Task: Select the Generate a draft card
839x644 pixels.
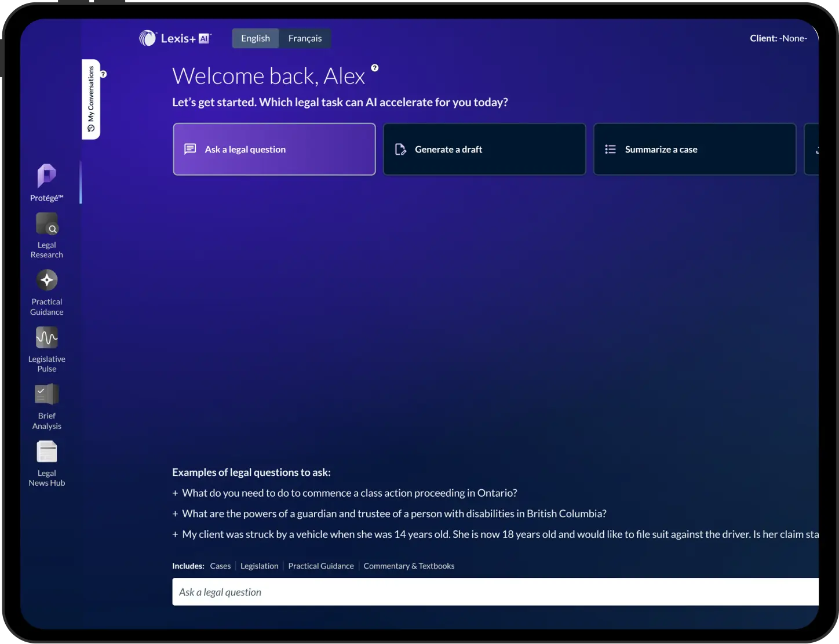Action: pos(484,149)
